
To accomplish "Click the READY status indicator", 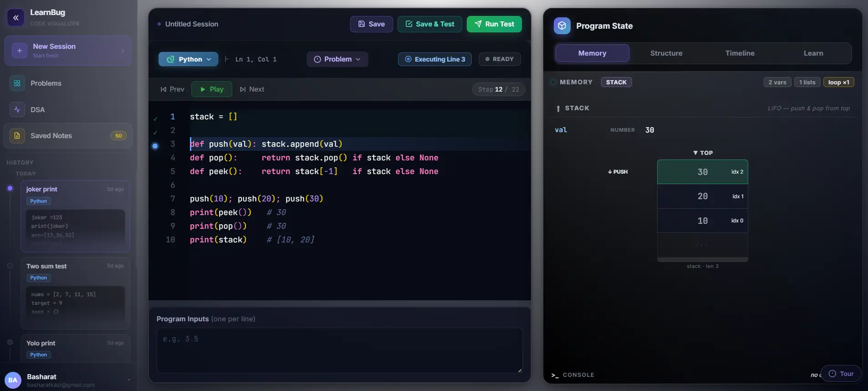I will pyautogui.click(x=500, y=59).
